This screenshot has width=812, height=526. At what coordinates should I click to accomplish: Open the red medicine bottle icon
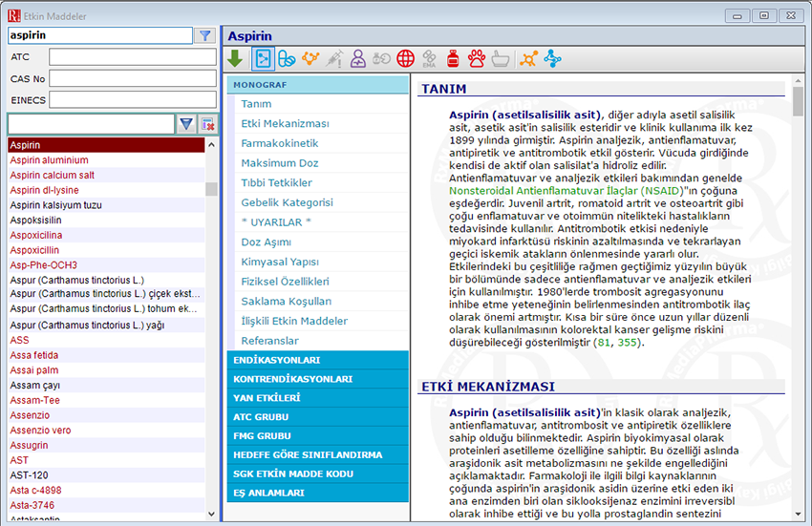coord(453,58)
